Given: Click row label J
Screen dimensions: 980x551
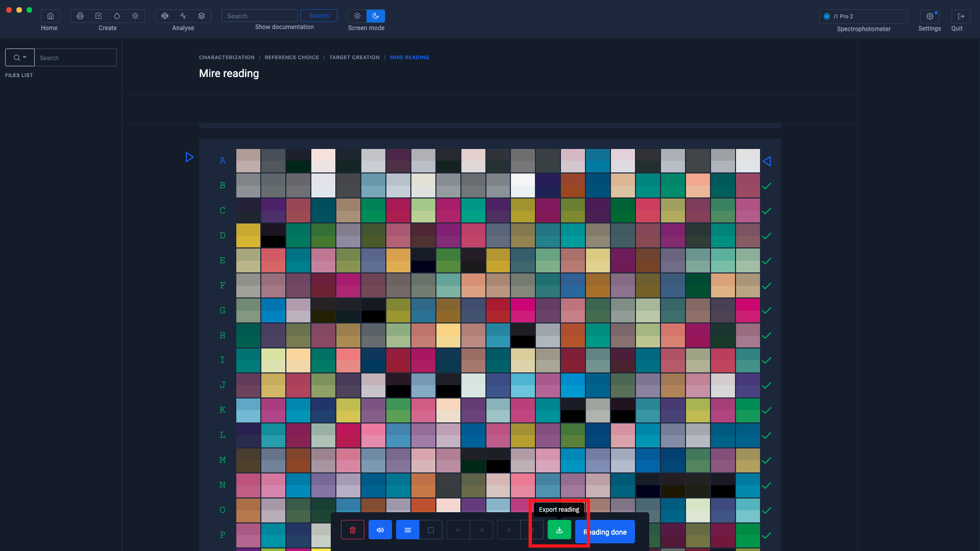Looking at the screenshot, I should click(x=223, y=385).
